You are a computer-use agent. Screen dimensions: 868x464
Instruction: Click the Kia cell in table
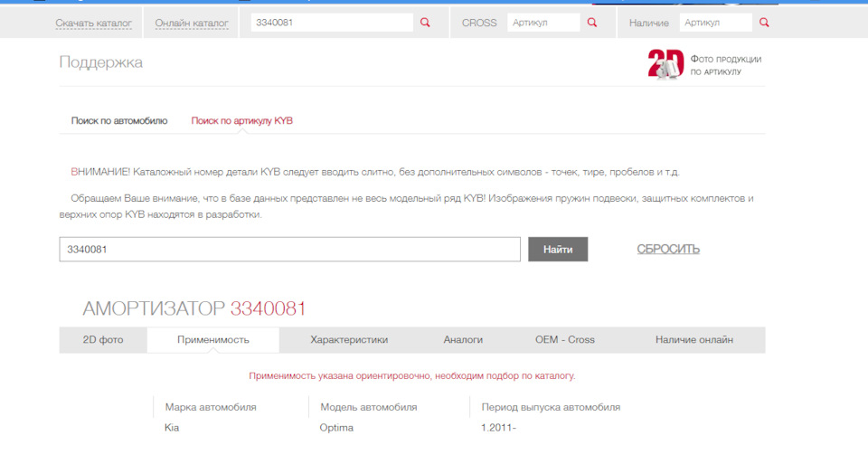coord(172,428)
